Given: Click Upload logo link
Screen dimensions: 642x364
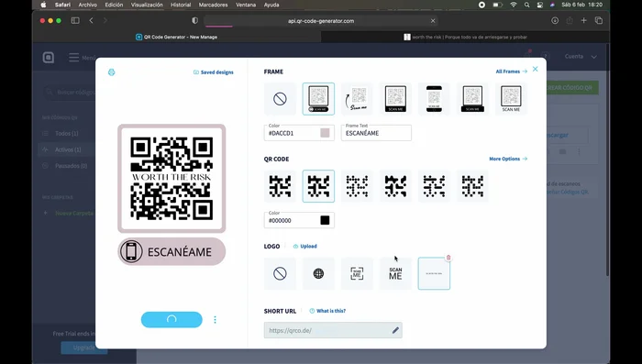Looking at the screenshot, I should pyautogui.click(x=305, y=247).
